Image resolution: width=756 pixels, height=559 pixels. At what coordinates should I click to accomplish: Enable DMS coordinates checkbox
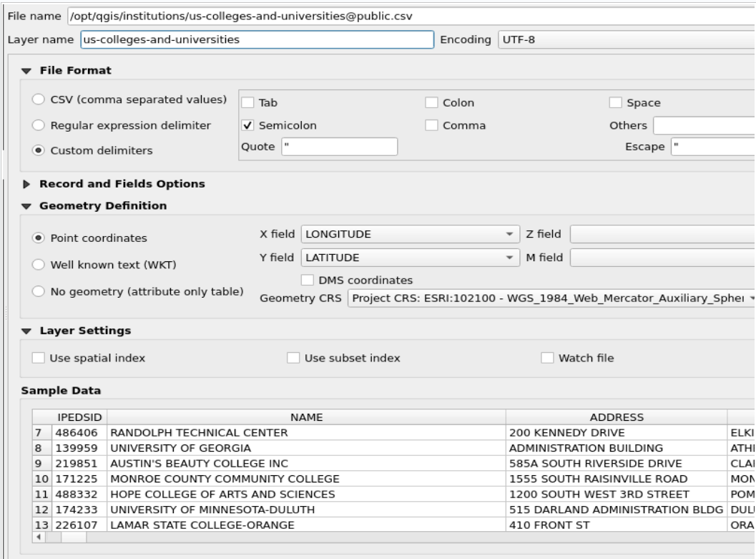click(x=309, y=280)
